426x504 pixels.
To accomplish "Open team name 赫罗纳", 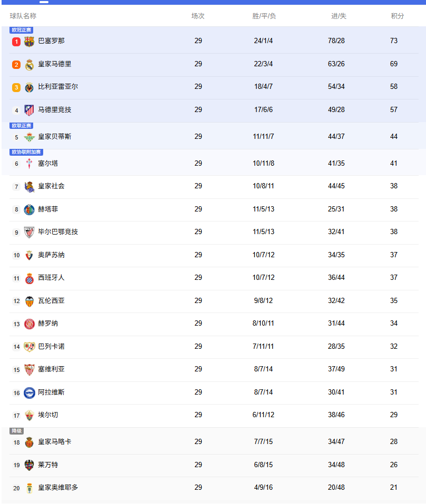I will [48, 324].
